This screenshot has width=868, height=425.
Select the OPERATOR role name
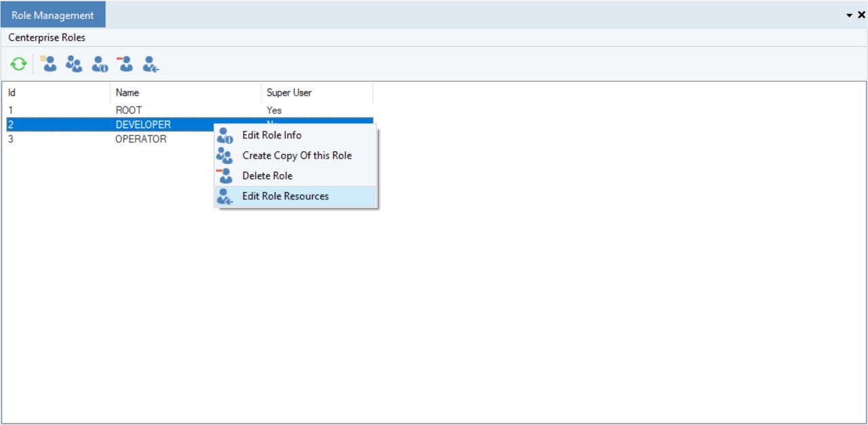[140, 140]
